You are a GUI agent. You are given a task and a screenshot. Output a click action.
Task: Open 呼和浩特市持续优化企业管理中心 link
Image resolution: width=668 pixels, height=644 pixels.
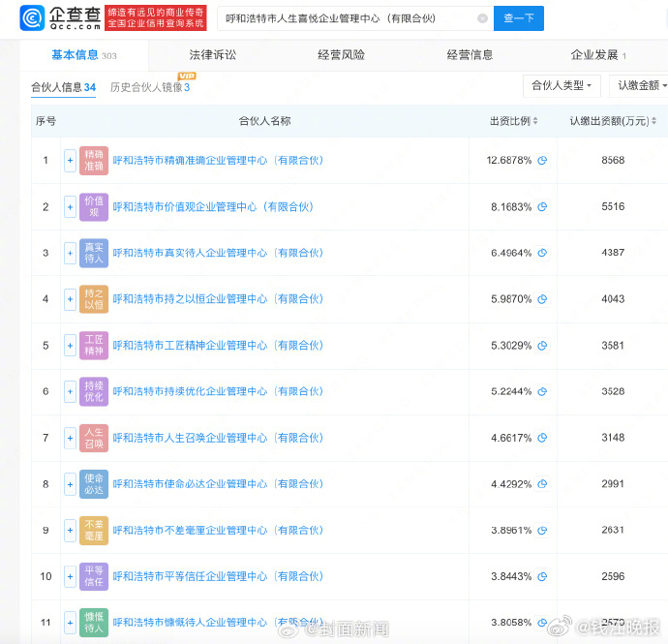click(x=218, y=391)
